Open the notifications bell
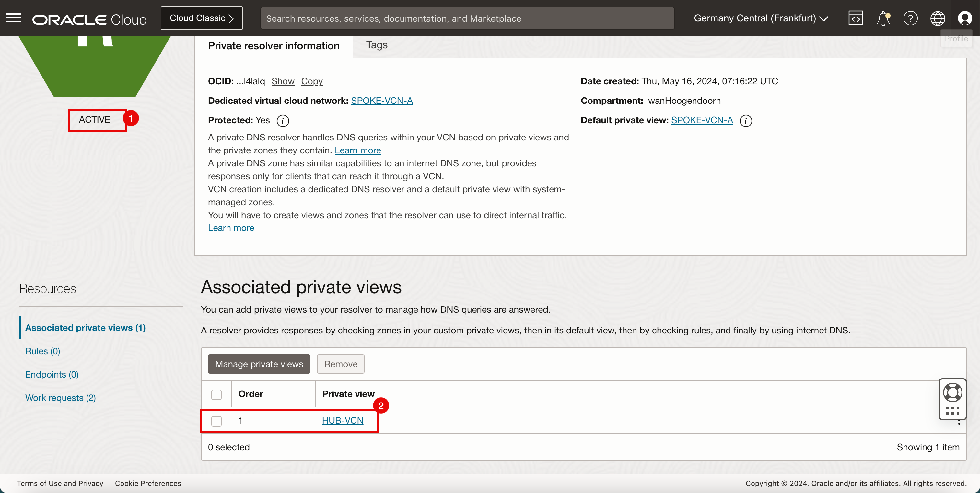This screenshot has width=980, height=493. [x=883, y=18]
